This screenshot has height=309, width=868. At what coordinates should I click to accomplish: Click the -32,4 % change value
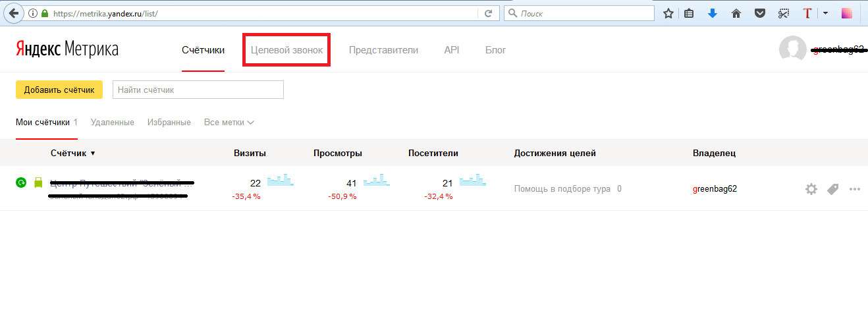click(438, 196)
